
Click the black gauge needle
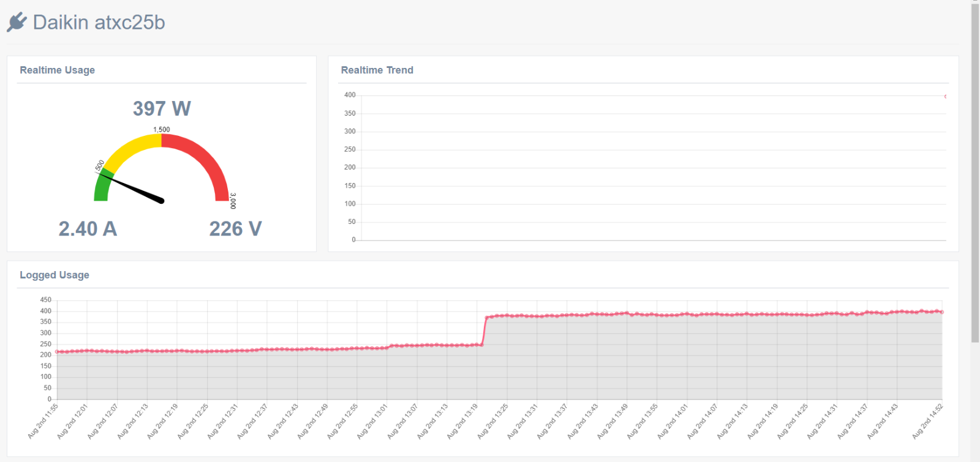coord(132,187)
